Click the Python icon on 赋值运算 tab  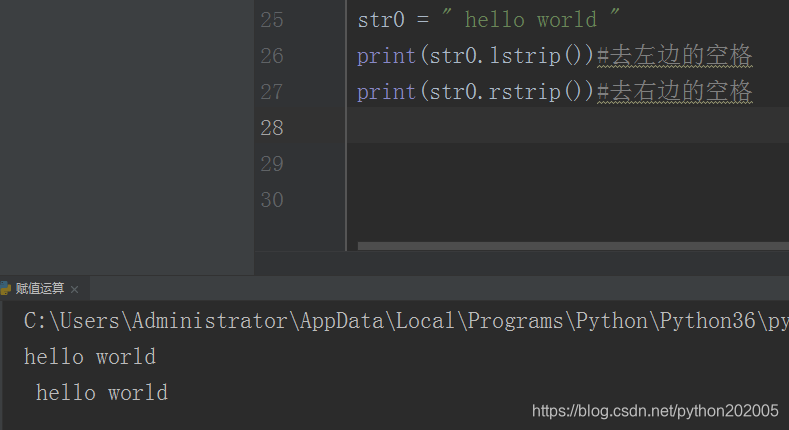coord(5,288)
